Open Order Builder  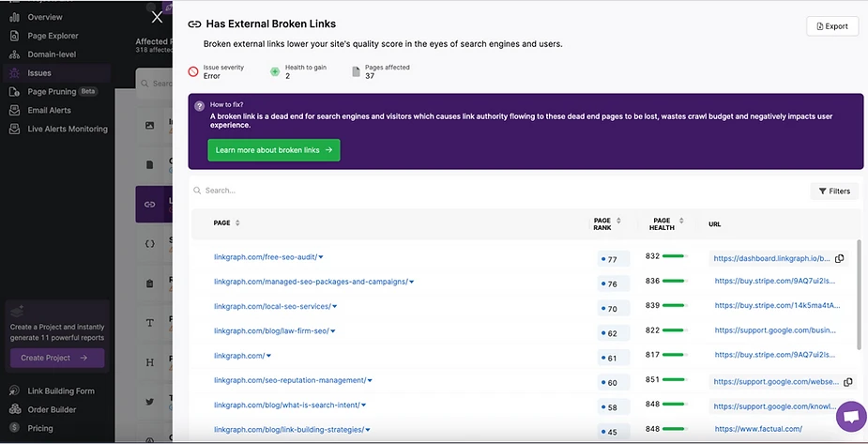(x=52, y=409)
